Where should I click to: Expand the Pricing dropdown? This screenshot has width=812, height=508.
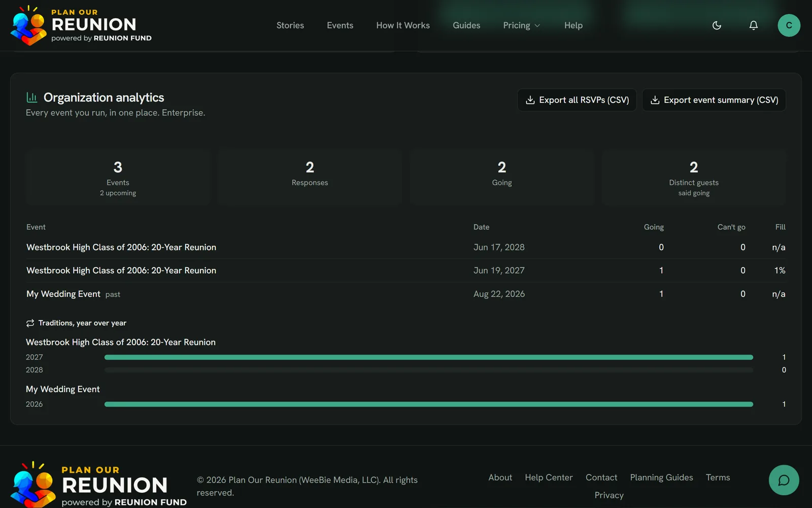tap(521, 25)
